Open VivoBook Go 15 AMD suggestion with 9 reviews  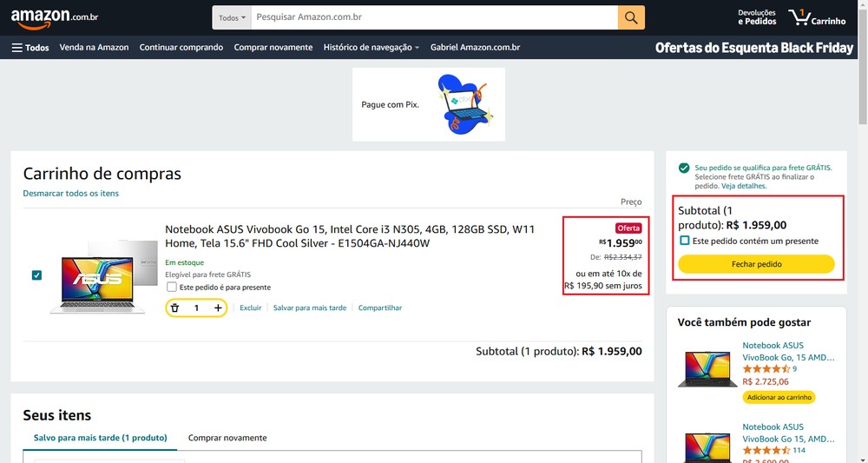pyautogui.click(x=788, y=352)
